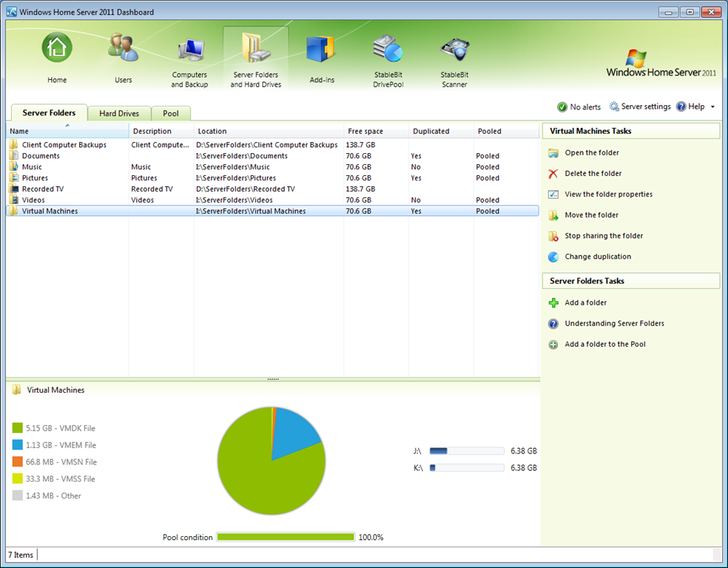Open the Add-ins section icon
The image size is (728, 568).
click(321, 50)
